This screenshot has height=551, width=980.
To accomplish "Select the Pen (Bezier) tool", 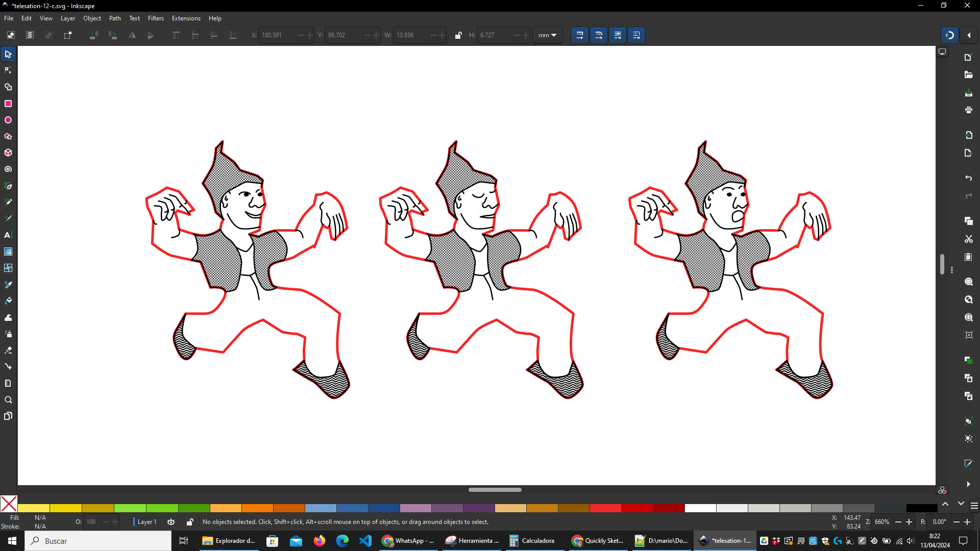I will 8,186.
